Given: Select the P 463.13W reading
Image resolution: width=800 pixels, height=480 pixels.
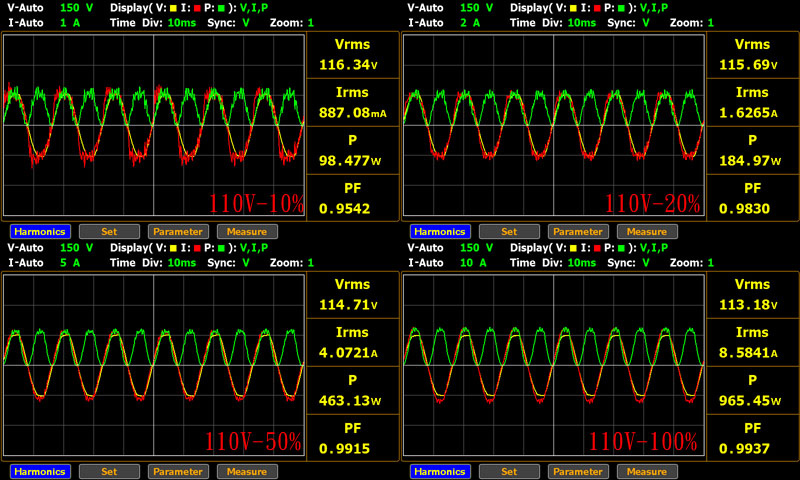Looking at the screenshot, I should coord(353,390).
